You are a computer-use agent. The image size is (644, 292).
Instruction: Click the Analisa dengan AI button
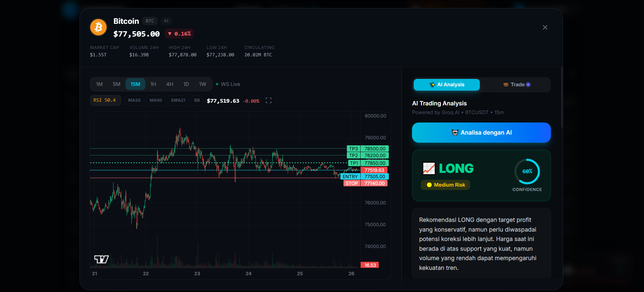pos(481,133)
